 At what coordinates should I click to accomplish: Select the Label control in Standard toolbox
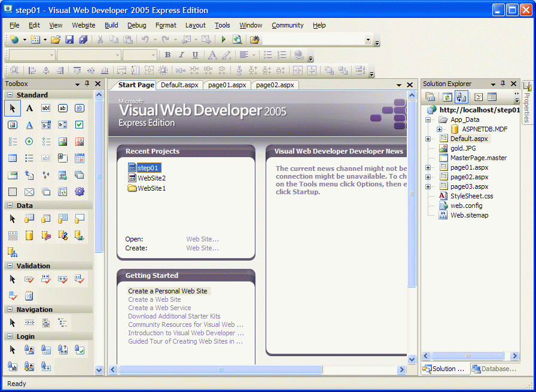29,108
